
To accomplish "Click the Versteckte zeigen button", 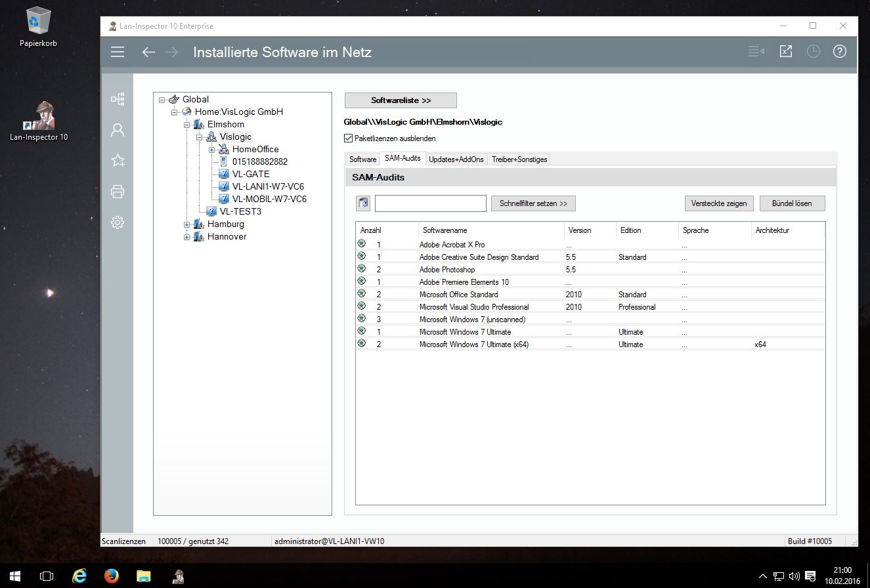I will (719, 203).
